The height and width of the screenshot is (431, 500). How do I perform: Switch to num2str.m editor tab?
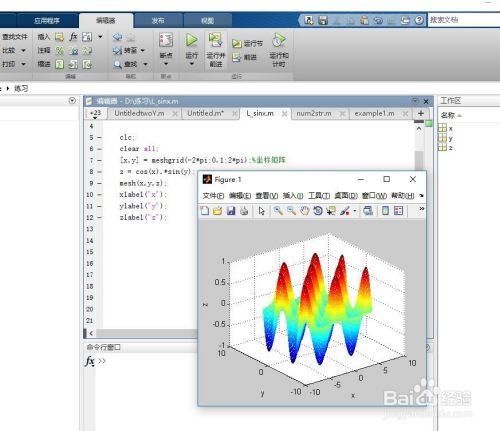coord(314,113)
